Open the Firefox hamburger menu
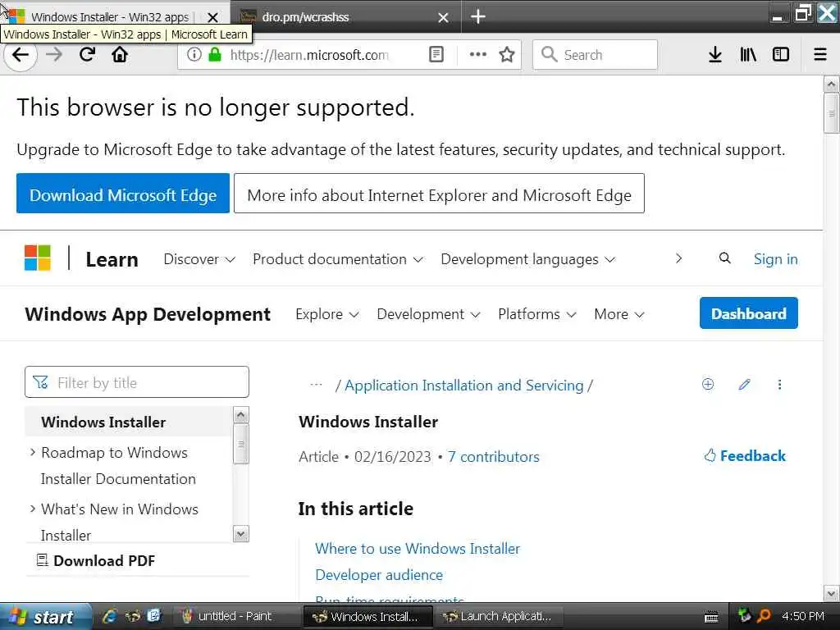The width and height of the screenshot is (840, 630). click(x=820, y=54)
